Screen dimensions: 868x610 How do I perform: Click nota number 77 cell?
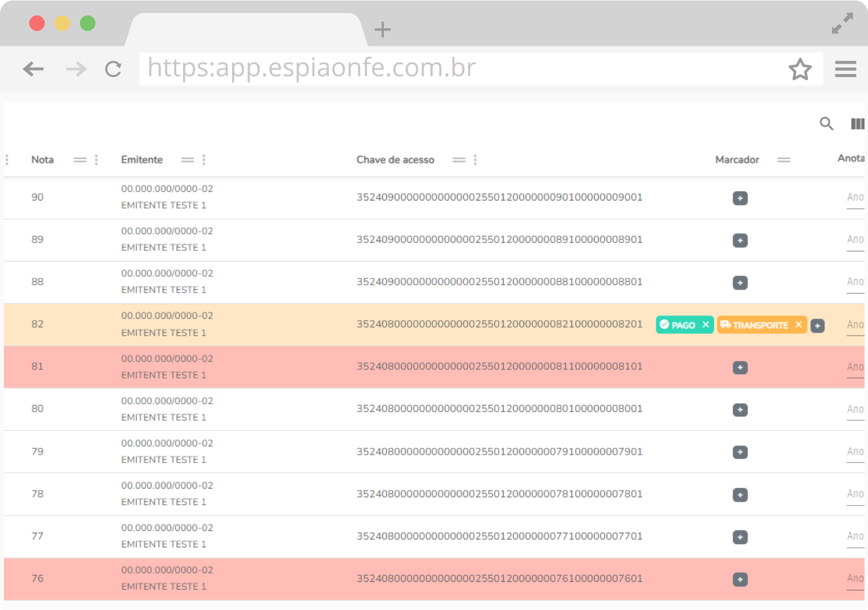tap(37, 536)
